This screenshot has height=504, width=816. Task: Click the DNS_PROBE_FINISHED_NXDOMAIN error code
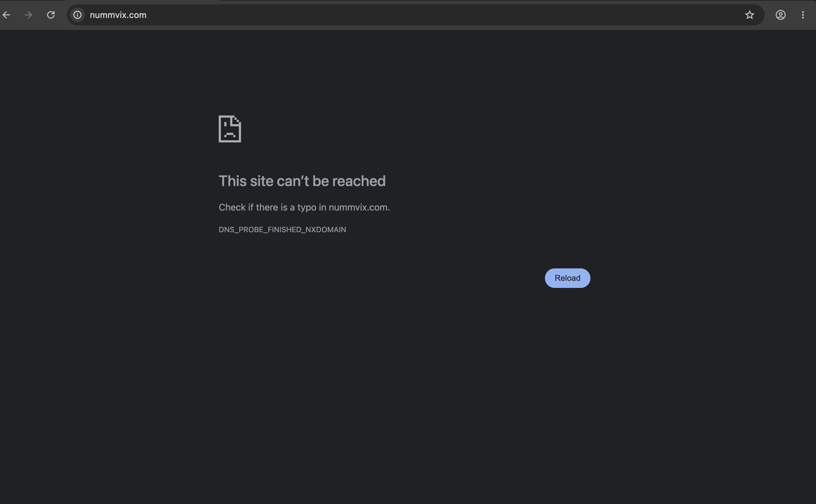pyautogui.click(x=282, y=230)
